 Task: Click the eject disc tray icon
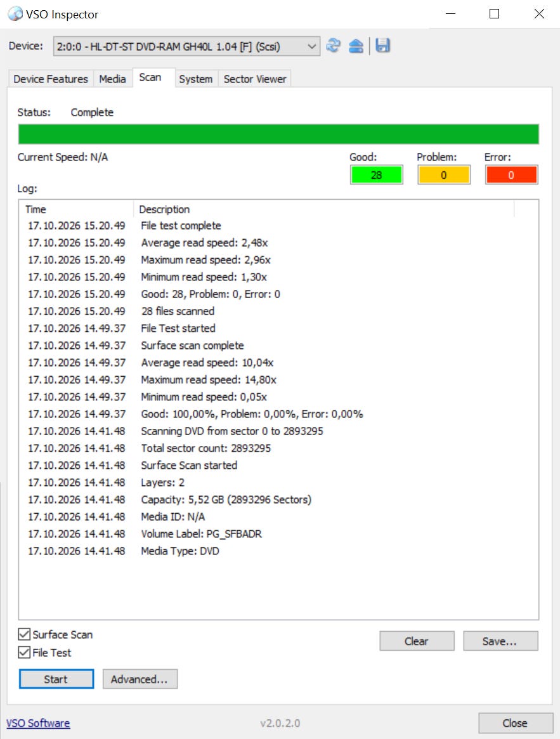pyautogui.click(x=356, y=46)
